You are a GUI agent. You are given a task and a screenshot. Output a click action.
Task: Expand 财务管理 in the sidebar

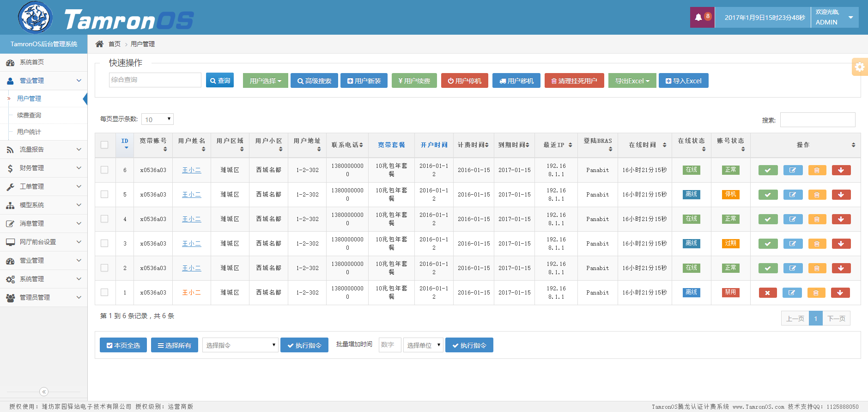coord(43,168)
